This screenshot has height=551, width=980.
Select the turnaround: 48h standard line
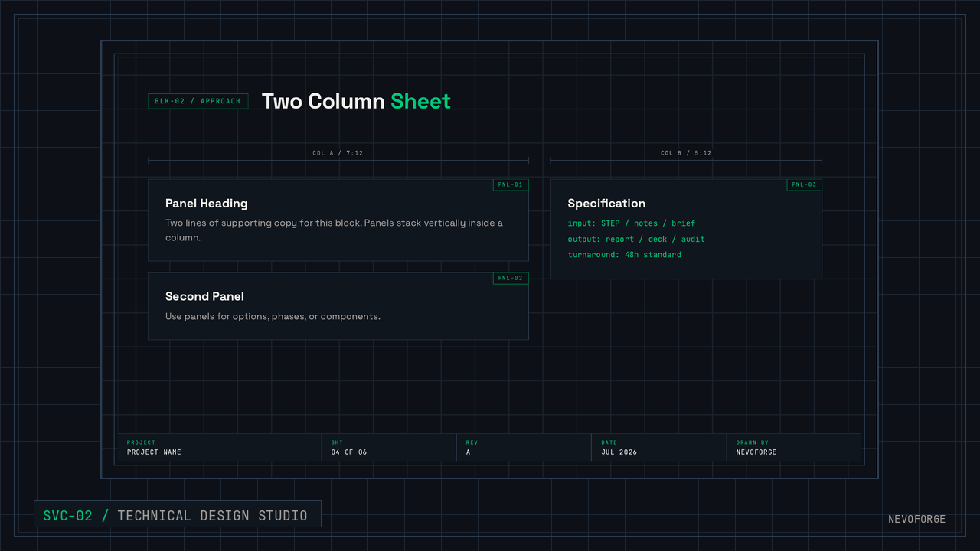point(624,255)
